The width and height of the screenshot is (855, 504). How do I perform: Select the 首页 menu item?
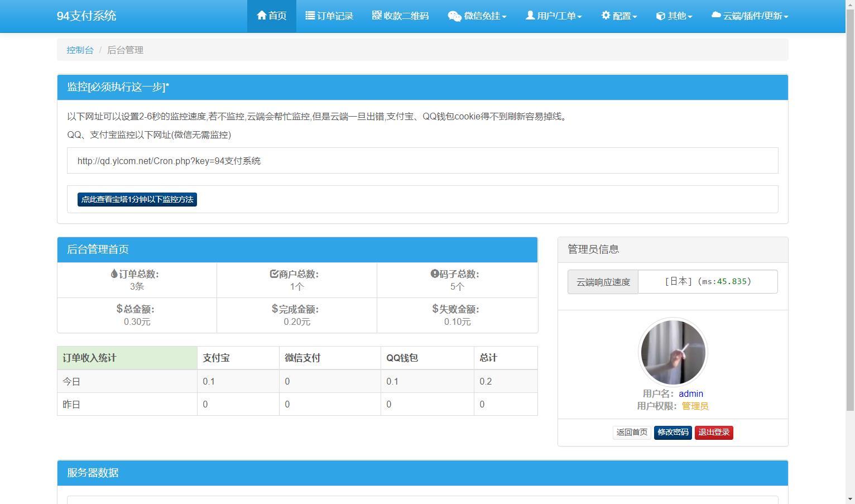tap(272, 15)
